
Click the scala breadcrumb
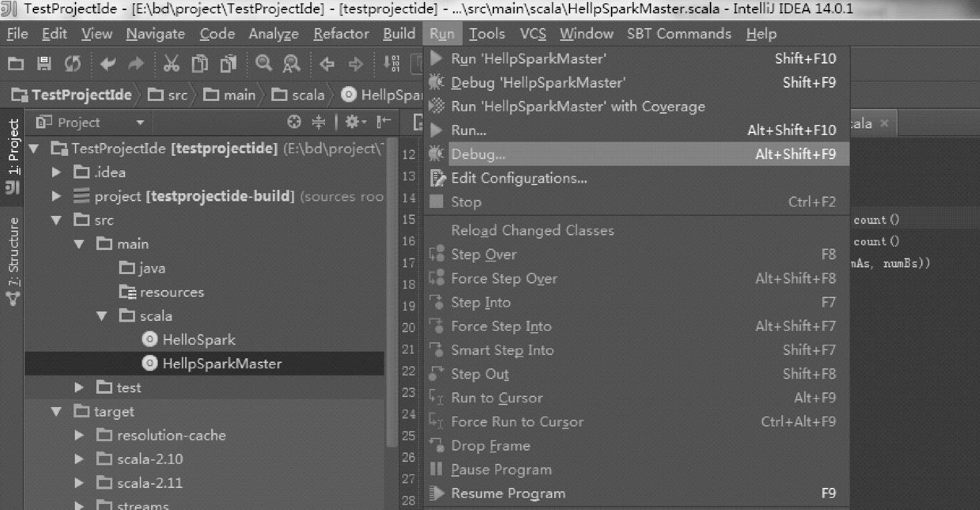(299, 95)
